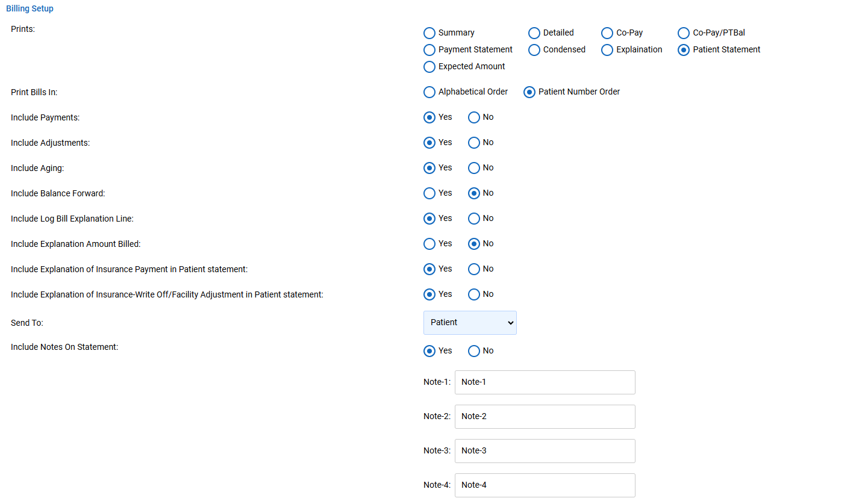Set bills to print in Patient Number Order
The height and width of the screenshot is (501, 868).
tap(529, 92)
